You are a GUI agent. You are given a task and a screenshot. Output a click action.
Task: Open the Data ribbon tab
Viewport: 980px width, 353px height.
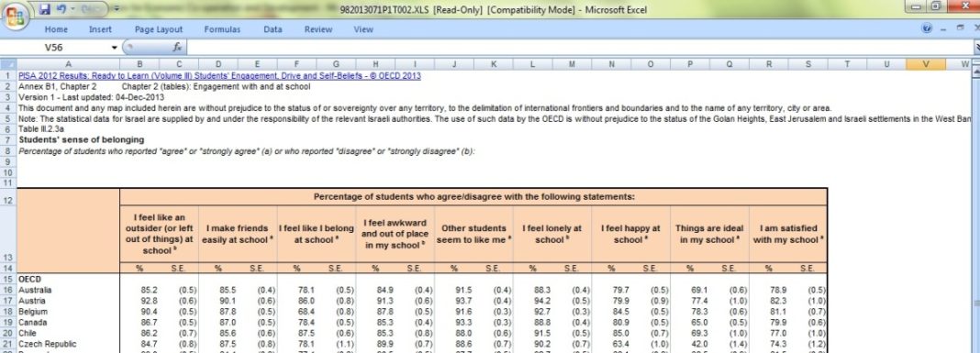[273, 29]
